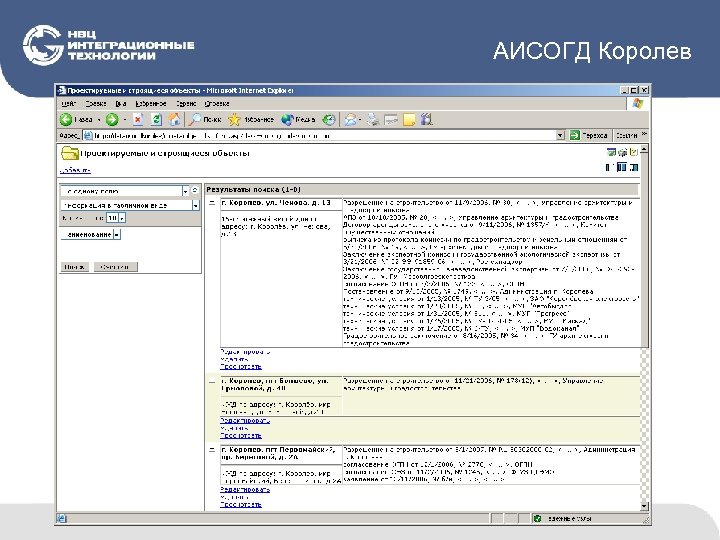The width and height of the screenshot is (720, 540).
Task: Click the leftmost icon in the page's top-right icon row
Action: click(x=611, y=152)
